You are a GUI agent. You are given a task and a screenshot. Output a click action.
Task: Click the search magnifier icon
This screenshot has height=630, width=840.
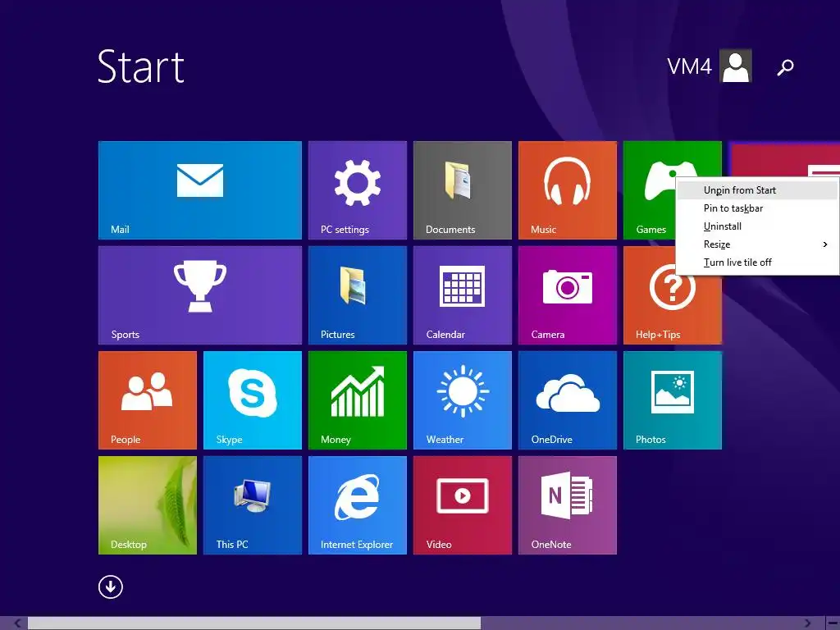point(785,67)
